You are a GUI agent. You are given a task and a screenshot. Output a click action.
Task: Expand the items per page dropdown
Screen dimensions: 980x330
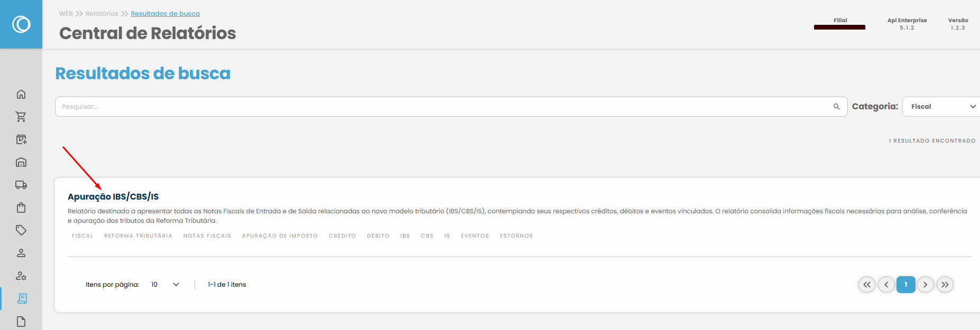[x=165, y=285]
